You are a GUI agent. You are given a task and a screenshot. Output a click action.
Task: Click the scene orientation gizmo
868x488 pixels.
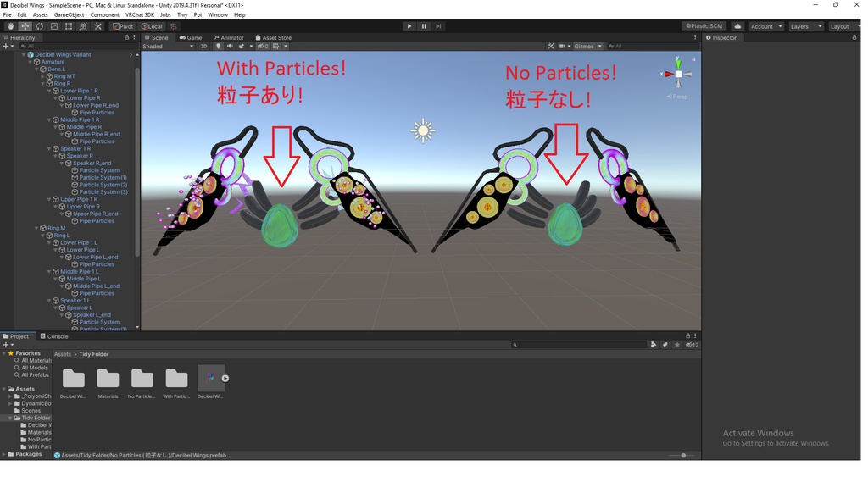pos(678,74)
